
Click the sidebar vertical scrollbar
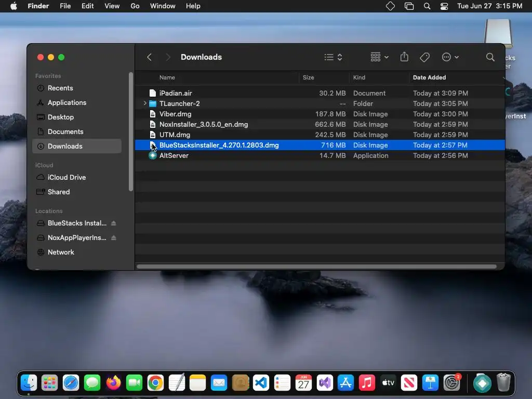(130, 132)
